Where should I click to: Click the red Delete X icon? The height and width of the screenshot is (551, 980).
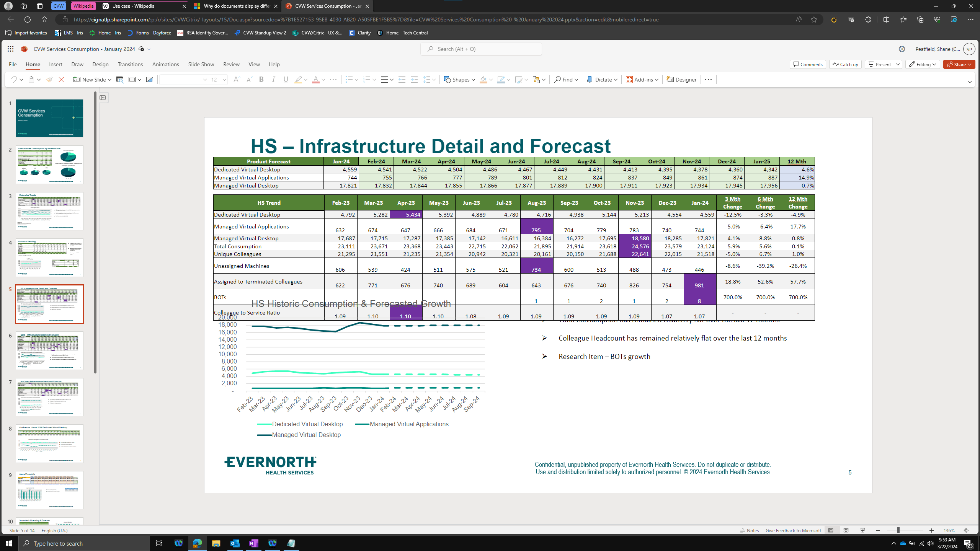tap(61, 80)
